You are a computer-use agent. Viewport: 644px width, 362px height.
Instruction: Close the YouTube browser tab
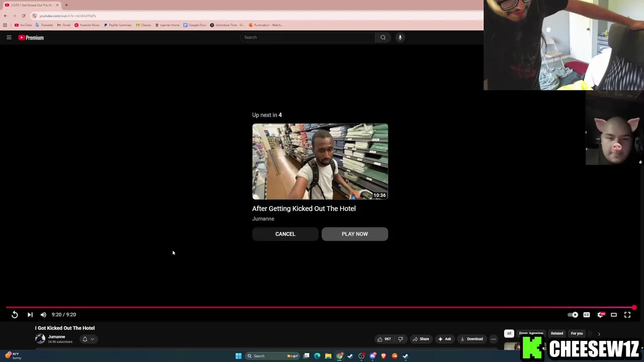click(57, 5)
